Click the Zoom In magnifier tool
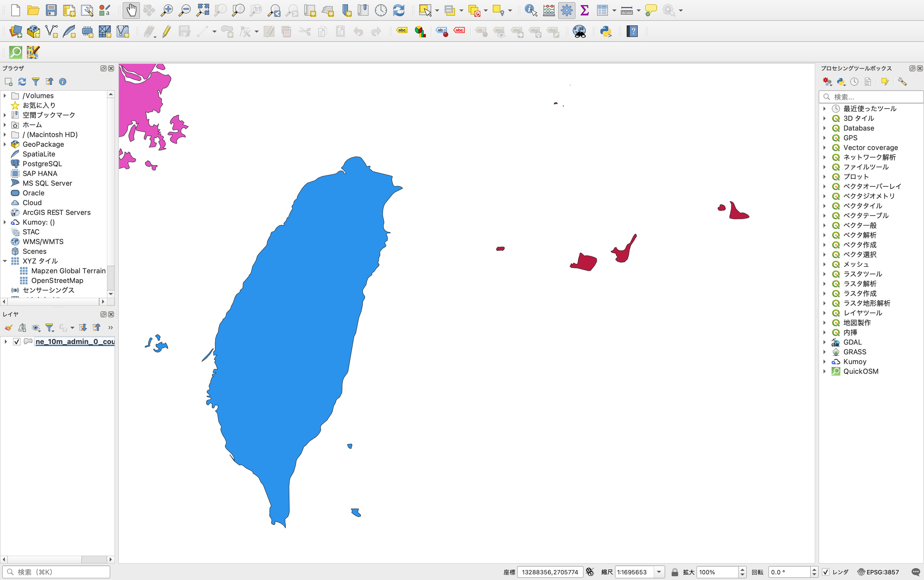Screen dimensions: 924x580 [x=167, y=10]
